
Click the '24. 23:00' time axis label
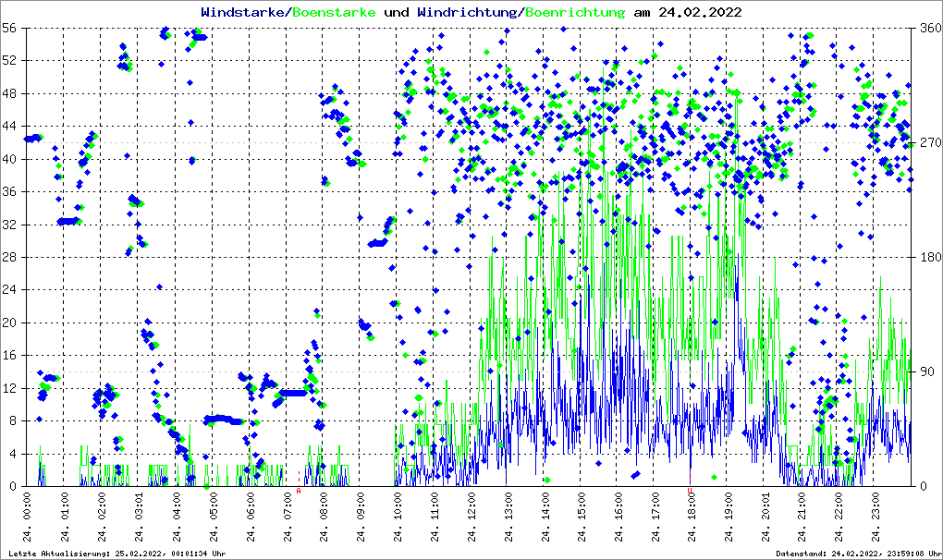[876, 521]
